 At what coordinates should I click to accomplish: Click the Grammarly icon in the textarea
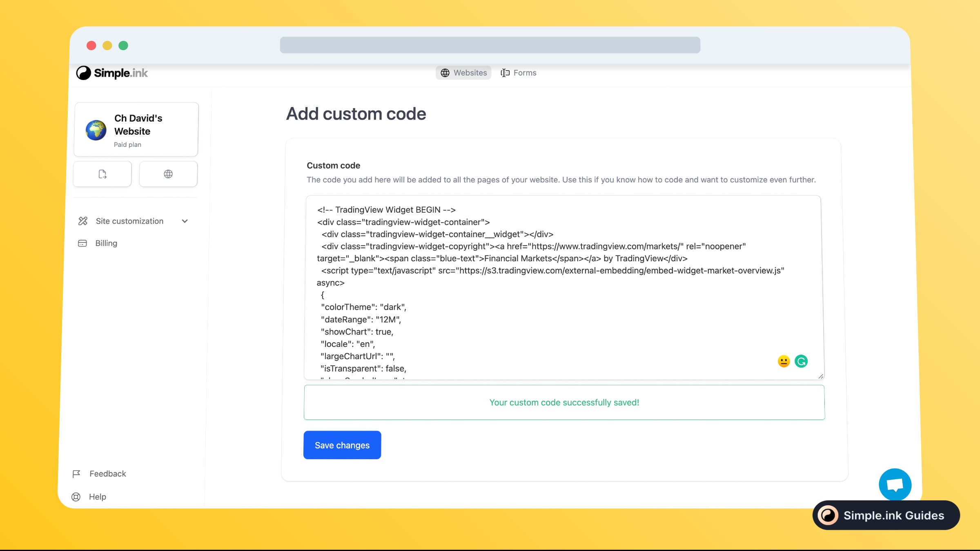[x=801, y=361]
